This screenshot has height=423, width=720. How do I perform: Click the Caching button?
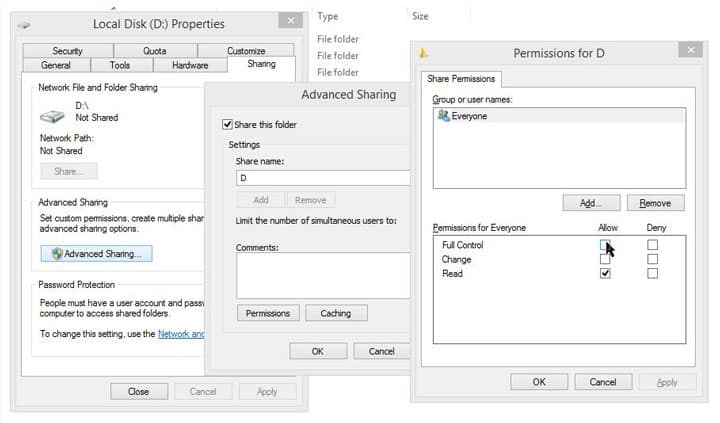(336, 313)
